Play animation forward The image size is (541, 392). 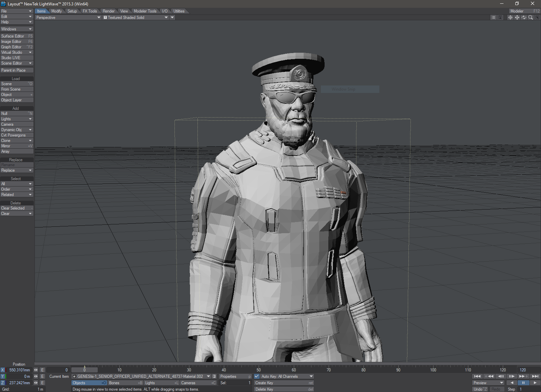(x=535, y=383)
